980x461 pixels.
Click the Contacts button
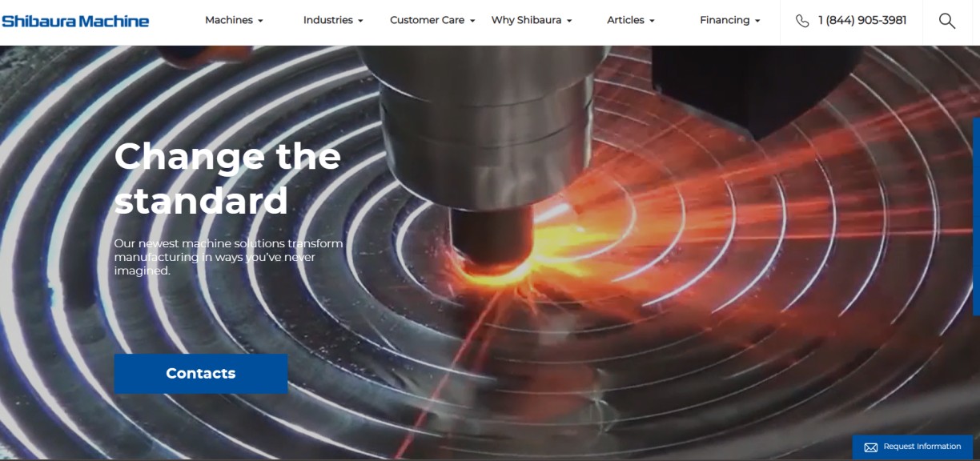click(x=201, y=374)
